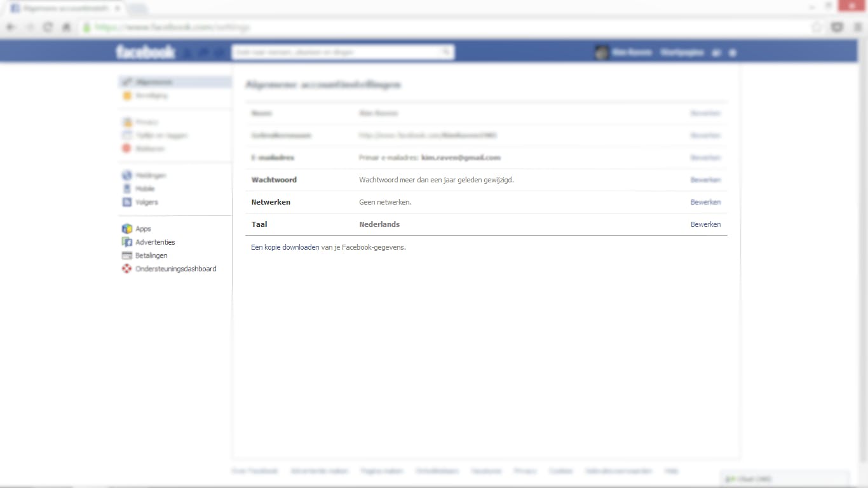The image size is (868, 488).
Task: Open privacy shortcuts icon in header
Action: click(717, 53)
